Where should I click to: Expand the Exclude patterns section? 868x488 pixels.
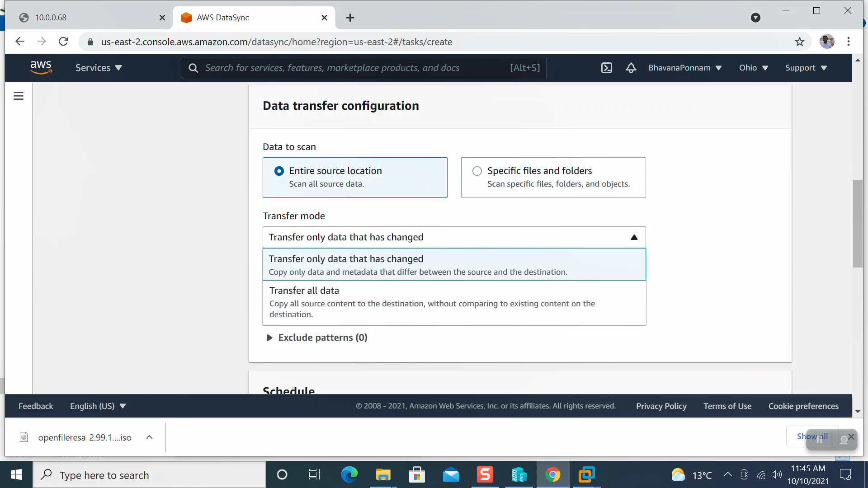click(316, 337)
